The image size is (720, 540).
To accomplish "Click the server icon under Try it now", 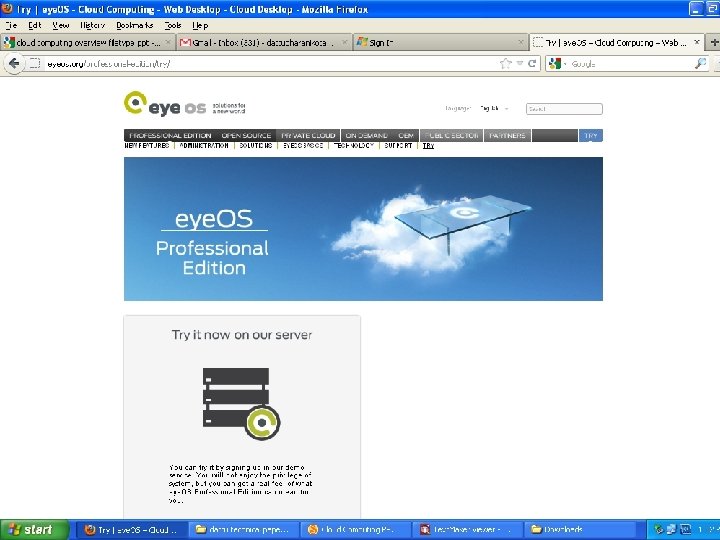I will pos(242,404).
